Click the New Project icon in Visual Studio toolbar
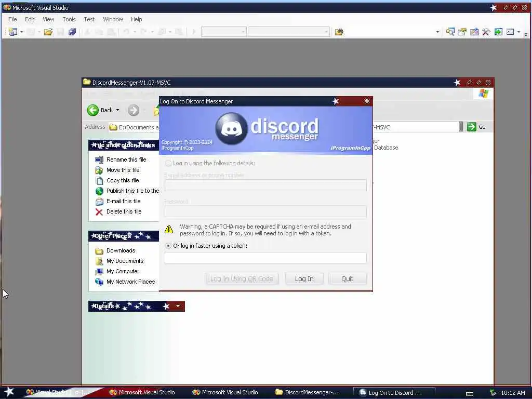 pos(13,32)
